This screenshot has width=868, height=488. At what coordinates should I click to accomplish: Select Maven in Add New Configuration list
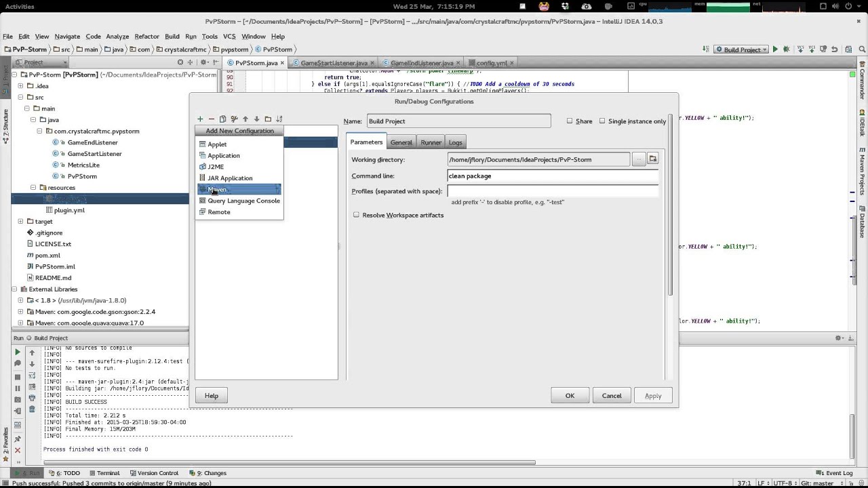(239, 189)
